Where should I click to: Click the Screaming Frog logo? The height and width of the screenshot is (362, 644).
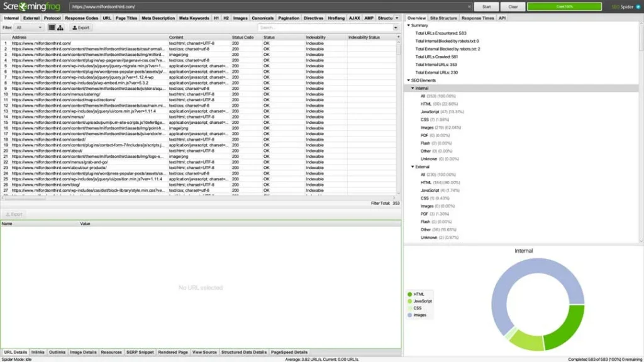point(31,6)
